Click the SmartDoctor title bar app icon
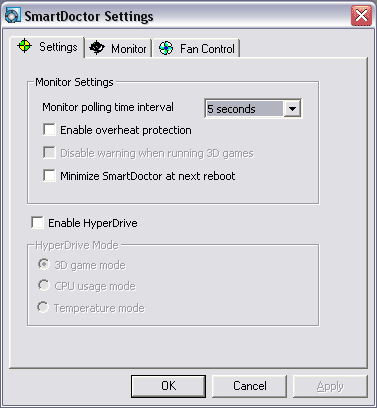The width and height of the screenshot is (377, 408). point(13,16)
